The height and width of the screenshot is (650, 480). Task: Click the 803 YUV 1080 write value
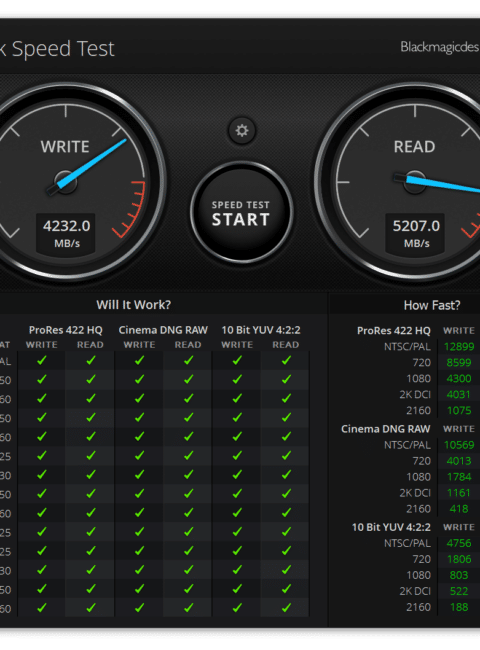click(x=459, y=575)
